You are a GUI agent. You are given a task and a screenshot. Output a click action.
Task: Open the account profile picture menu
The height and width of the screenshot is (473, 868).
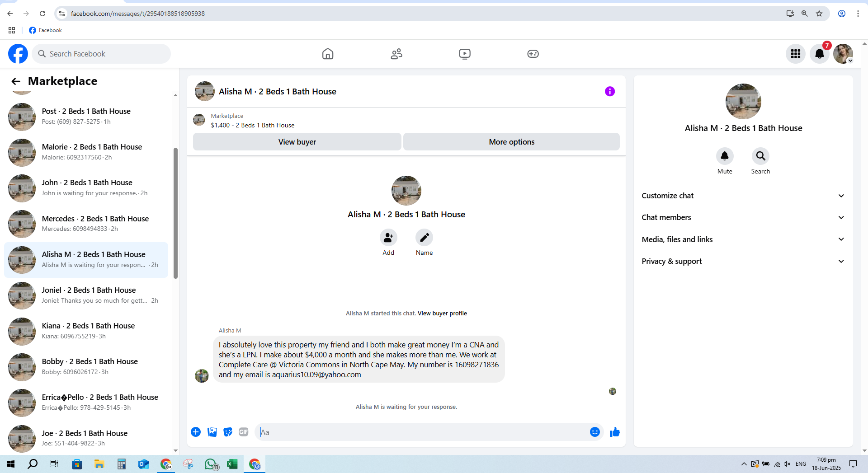(x=843, y=54)
